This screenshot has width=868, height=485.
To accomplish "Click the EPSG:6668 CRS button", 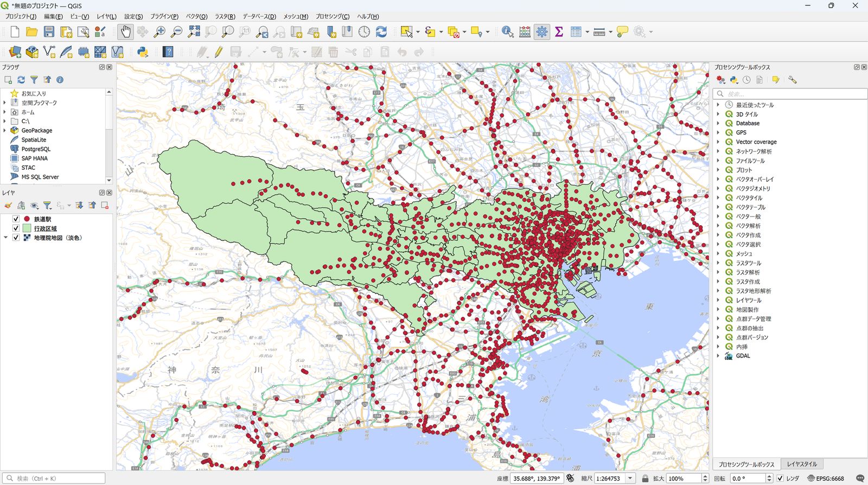I will 826,478.
